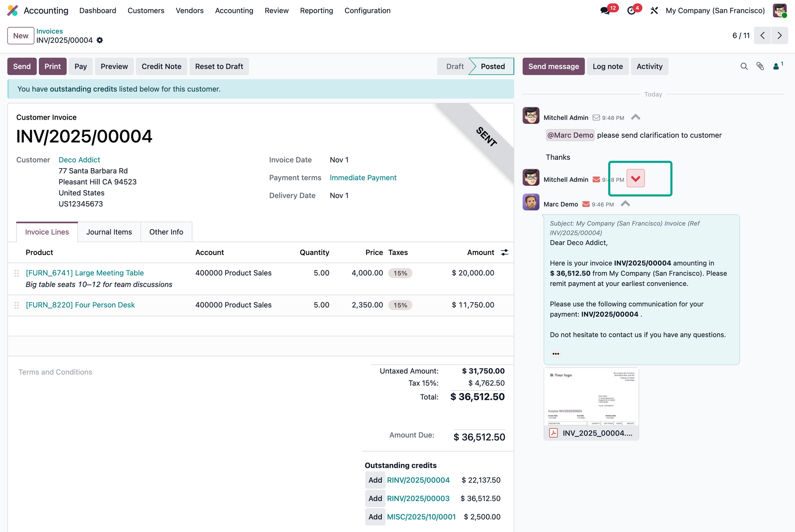
Task: Click the Credit Note button
Action: click(161, 66)
